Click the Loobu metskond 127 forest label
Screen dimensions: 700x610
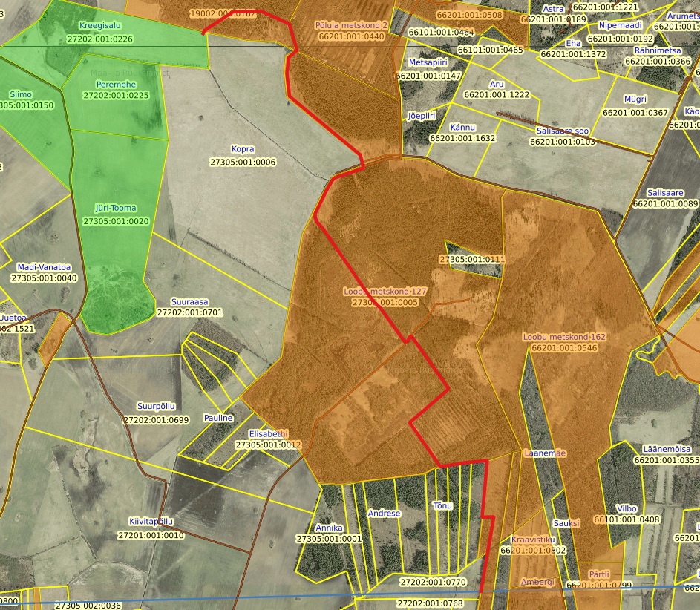pyautogui.click(x=385, y=292)
